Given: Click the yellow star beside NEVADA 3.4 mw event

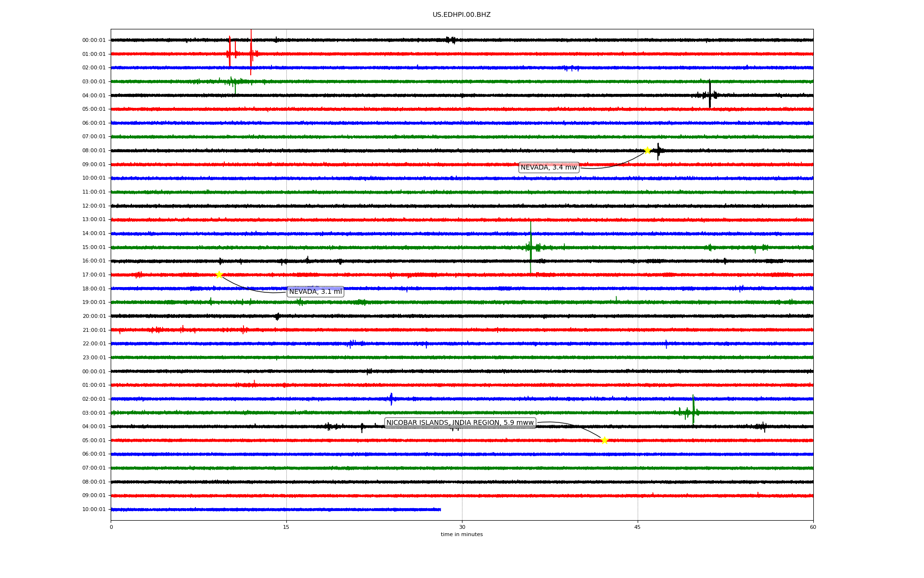Looking at the screenshot, I should coord(647,150).
